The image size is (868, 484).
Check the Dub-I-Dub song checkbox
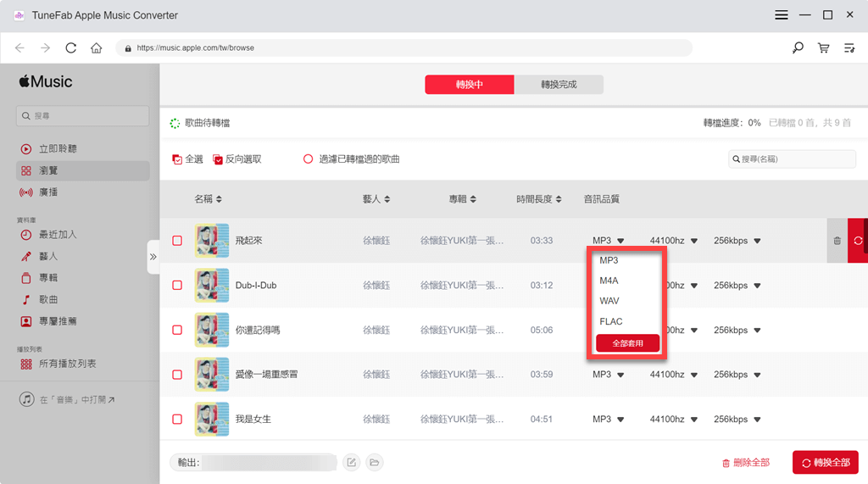pyautogui.click(x=177, y=285)
